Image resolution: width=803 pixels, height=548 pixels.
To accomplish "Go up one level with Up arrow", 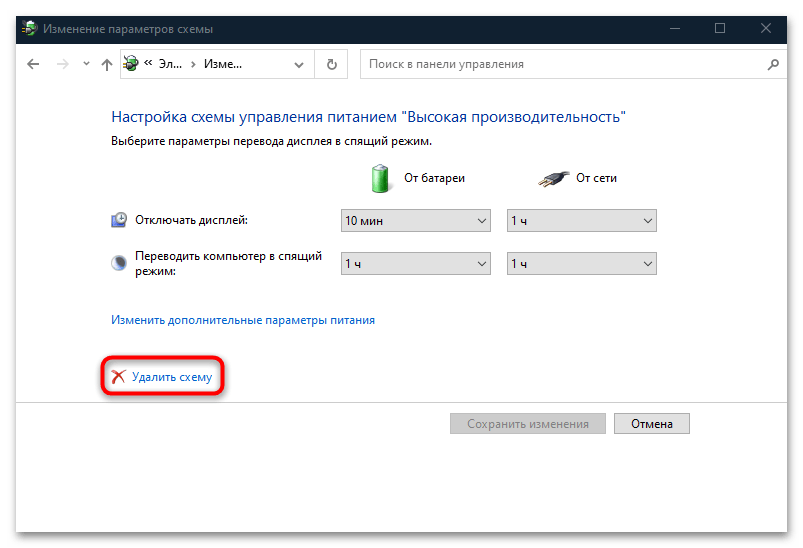I will click(107, 64).
